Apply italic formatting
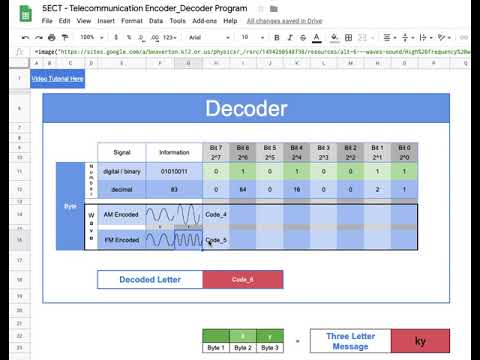 (290, 37)
